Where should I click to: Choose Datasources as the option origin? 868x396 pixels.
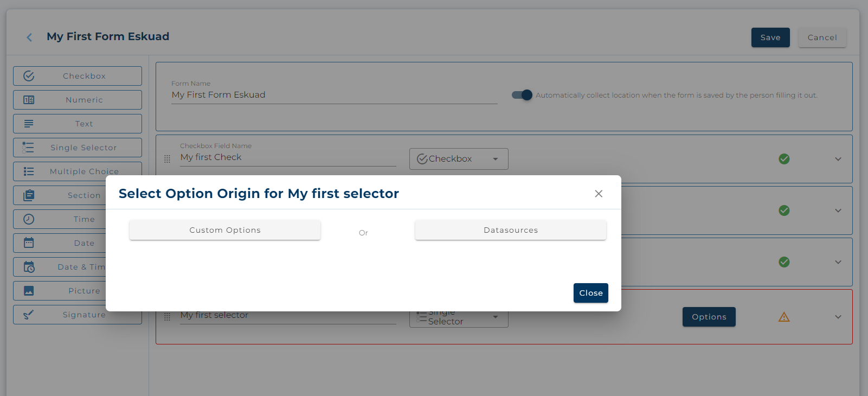click(511, 230)
